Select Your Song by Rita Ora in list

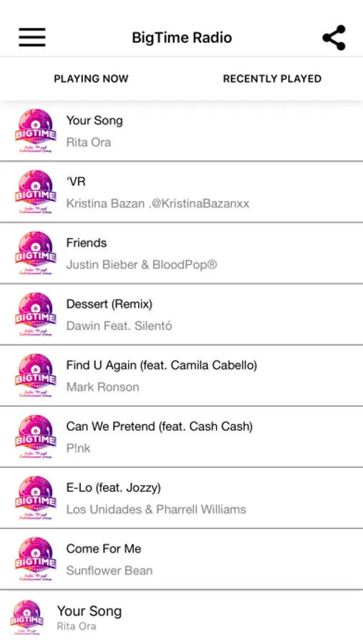(x=181, y=131)
